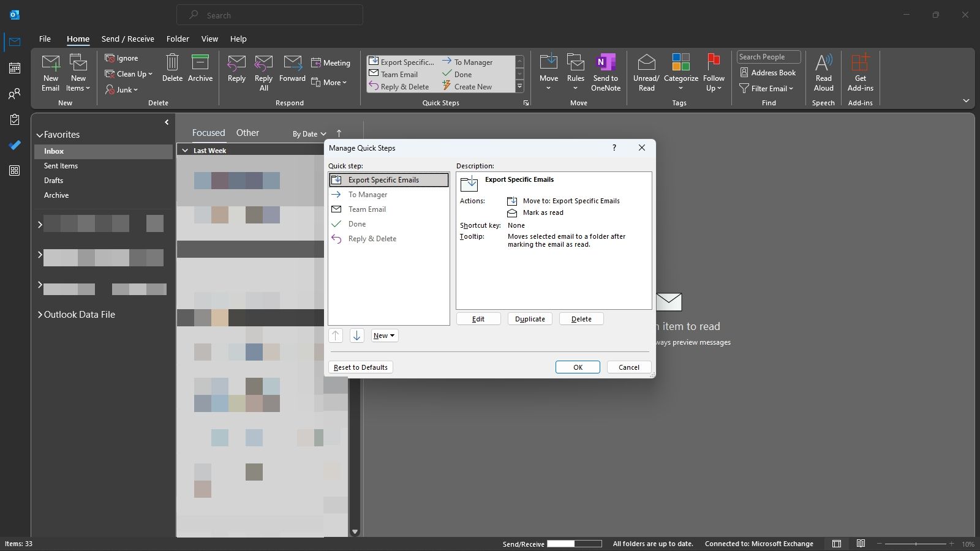
Task: Open the By Date sort dropdown
Action: (x=309, y=134)
